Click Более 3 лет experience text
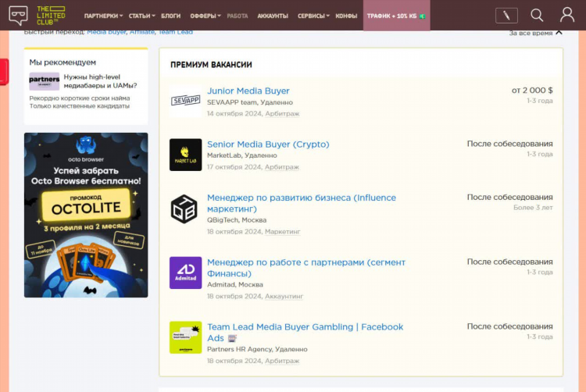The width and height of the screenshot is (586, 392). (533, 208)
